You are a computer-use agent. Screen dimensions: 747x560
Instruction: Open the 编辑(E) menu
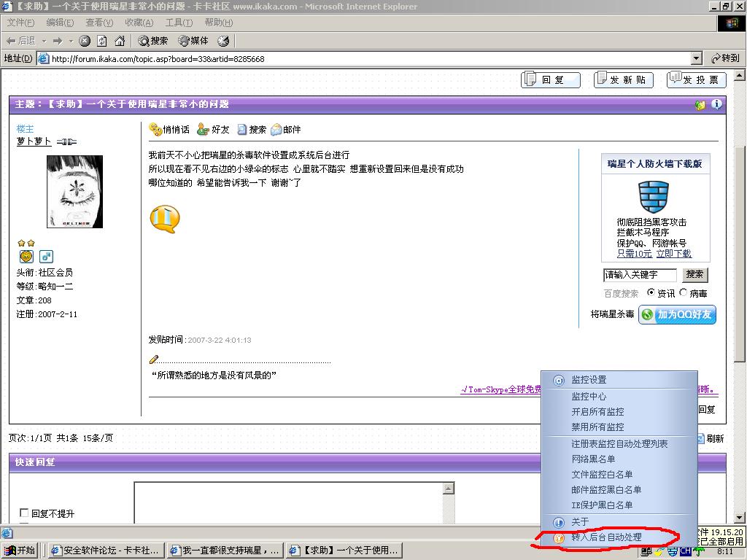tap(60, 23)
